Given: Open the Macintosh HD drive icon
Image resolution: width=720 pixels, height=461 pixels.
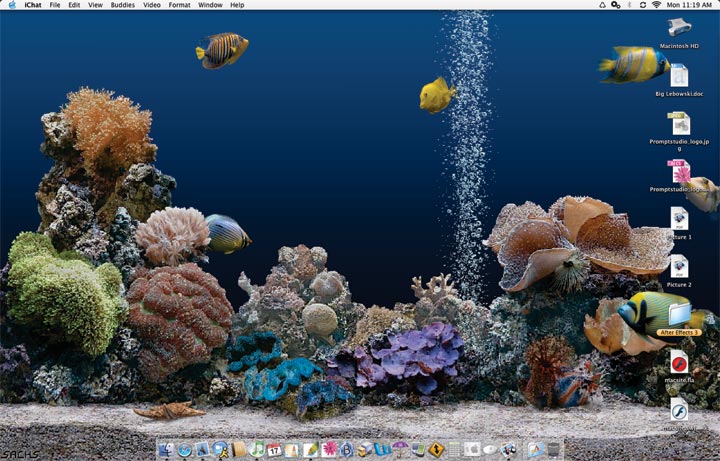Looking at the screenshot, I should (679, 28).
